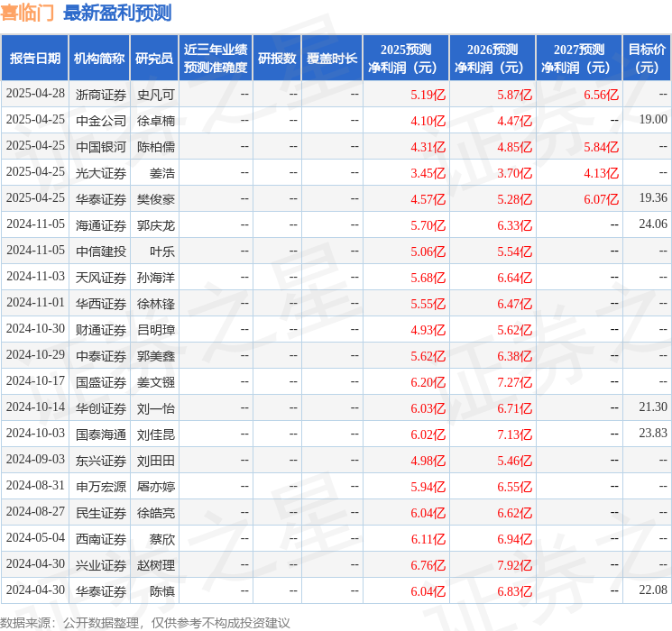This screenshot has height=631, width=672.
Task: Click the 5.70亿 forecast value
Action: pyautogui.click(x=428, y=225)
